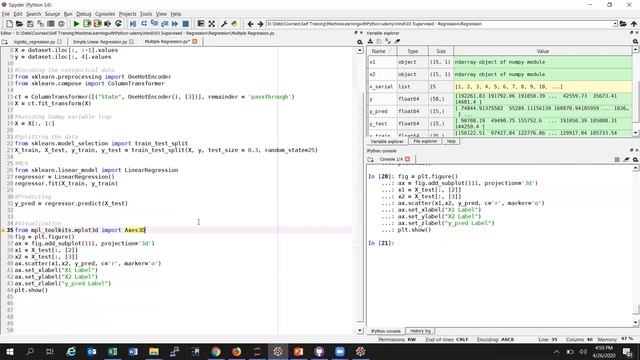Open Zoom from the taskbar
This screenshot has height=360, width=640.
(340, 351)
